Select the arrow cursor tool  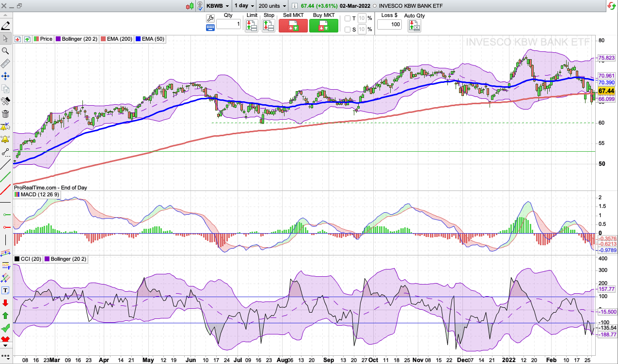pos(5,38)
